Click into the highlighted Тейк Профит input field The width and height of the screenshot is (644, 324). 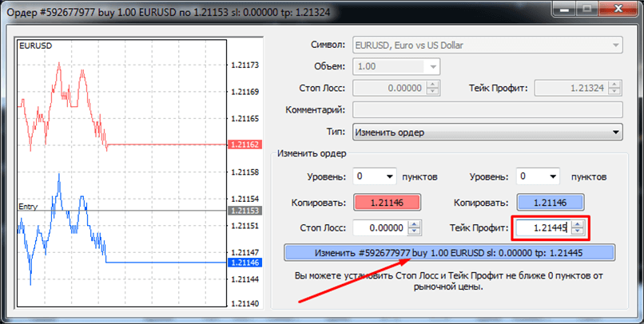point(540,228)
